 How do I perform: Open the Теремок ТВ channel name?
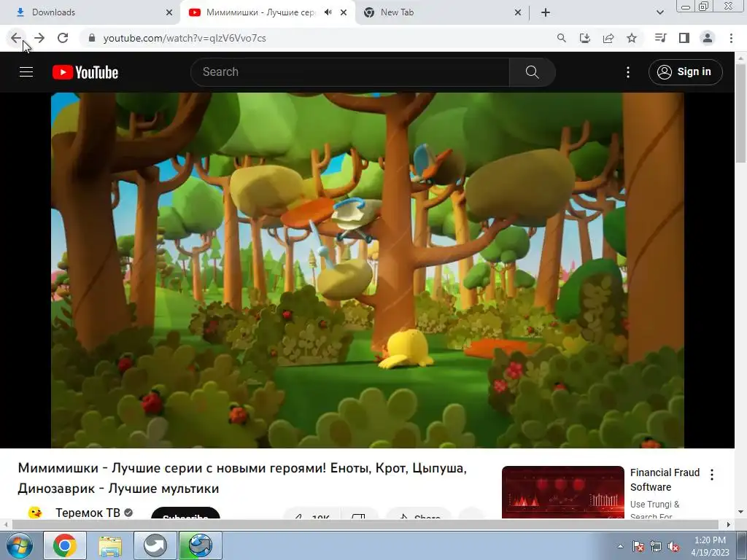tap(88, 513)
